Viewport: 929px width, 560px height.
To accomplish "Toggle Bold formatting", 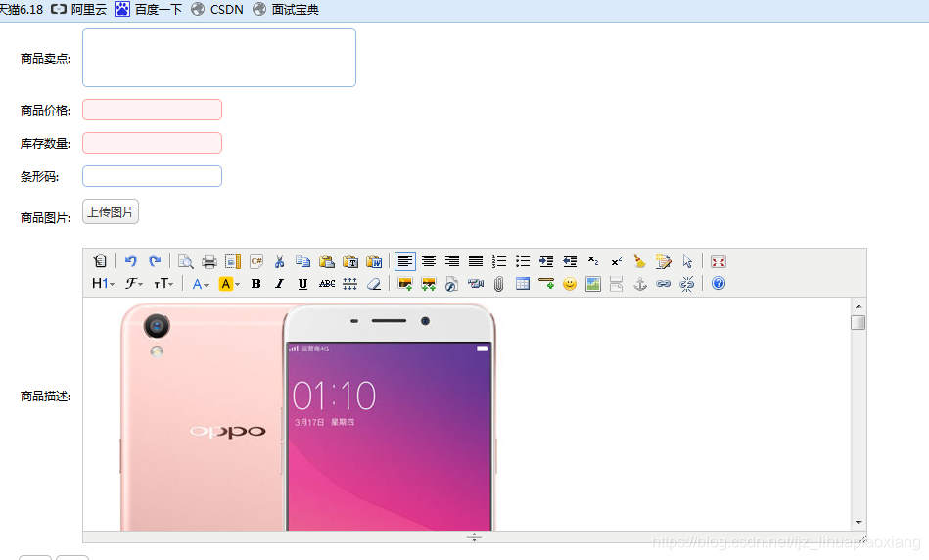I will point(255,283).
